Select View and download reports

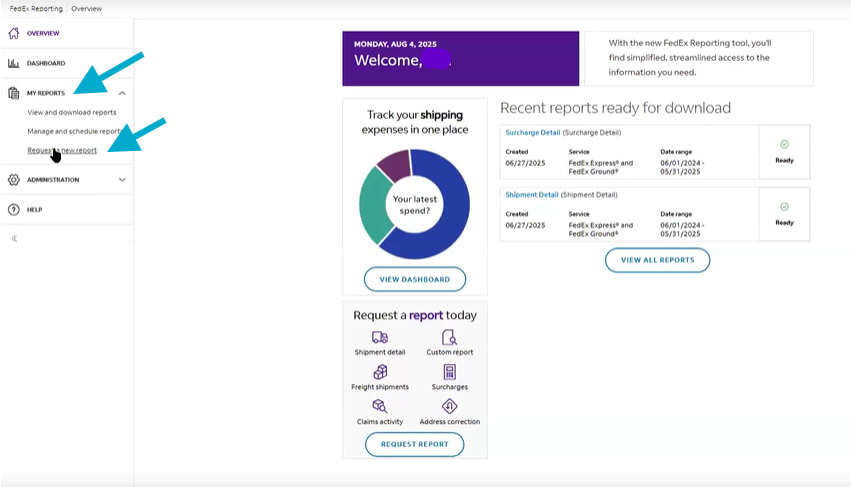click(x=72, y=112)
